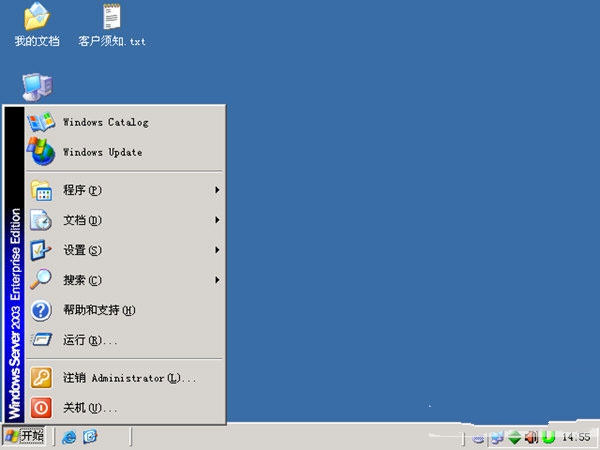Click the Windows Catalog book icon
Viewport: 600px width, 450px height.
pos(41,122)
